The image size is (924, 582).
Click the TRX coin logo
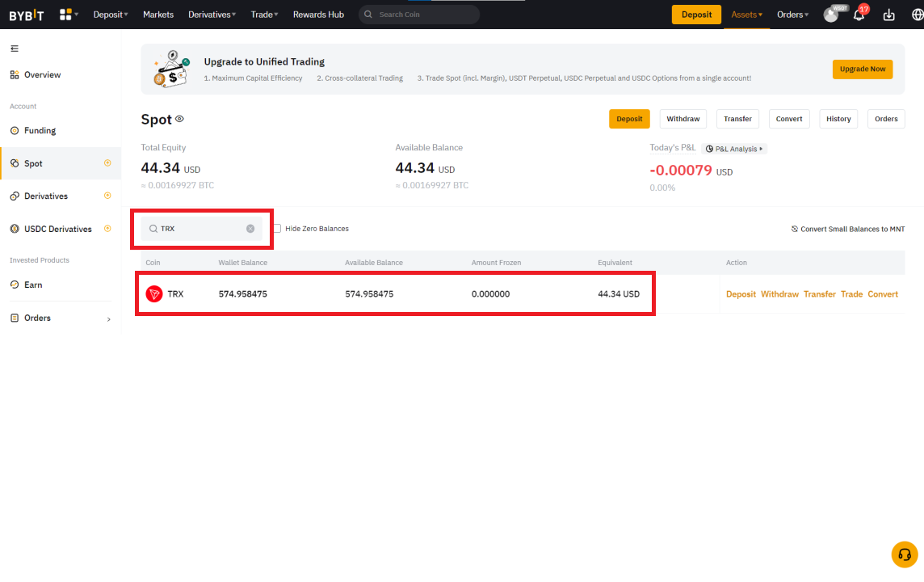coord(153,293)
